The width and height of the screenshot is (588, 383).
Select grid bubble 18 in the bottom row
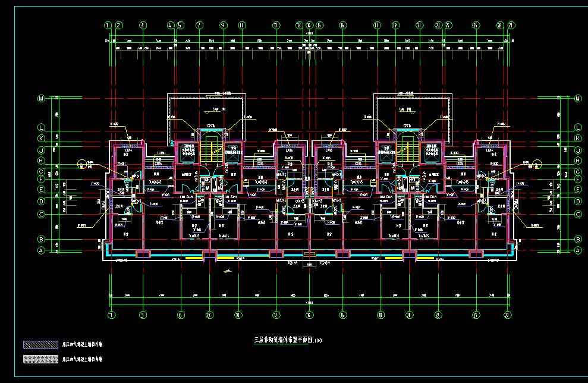381,315
